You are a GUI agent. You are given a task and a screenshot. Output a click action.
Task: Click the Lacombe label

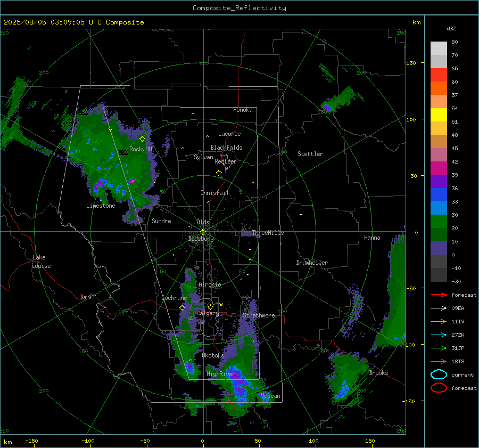click(x=229, y=134)
